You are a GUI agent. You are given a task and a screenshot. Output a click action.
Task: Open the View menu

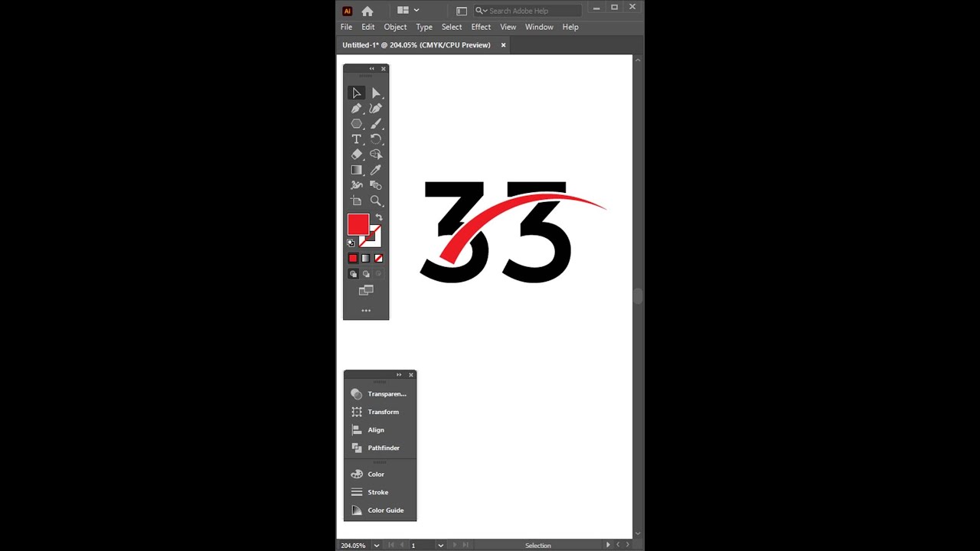[508, 27]
